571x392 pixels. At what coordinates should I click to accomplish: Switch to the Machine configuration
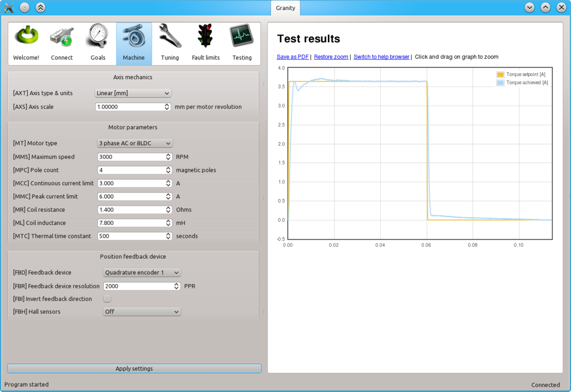tap(134, 43)
